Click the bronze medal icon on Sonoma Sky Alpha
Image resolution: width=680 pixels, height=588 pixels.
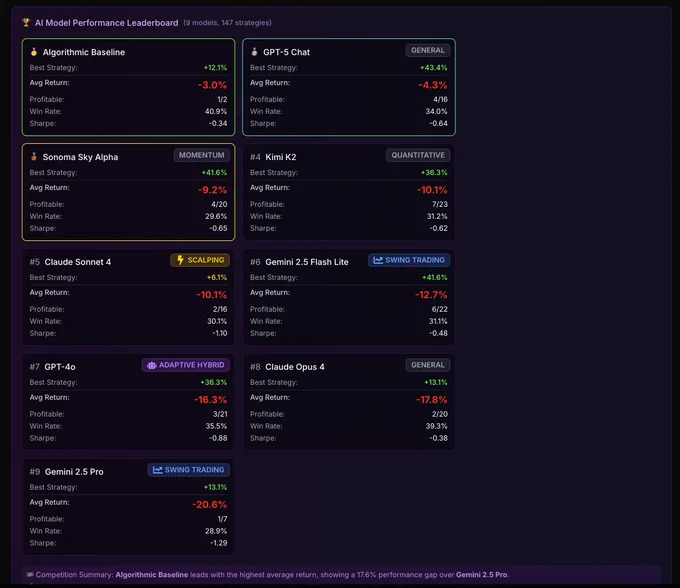(x=34, y=157)
